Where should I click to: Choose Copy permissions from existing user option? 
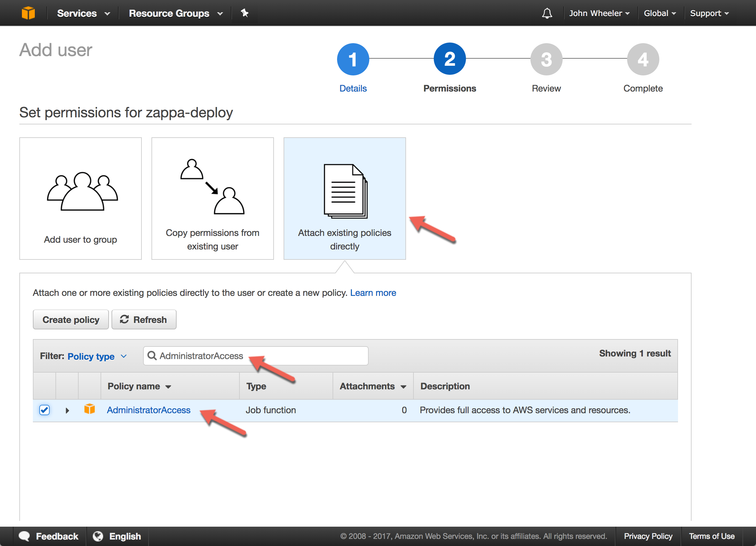click(x=212, y=198)
